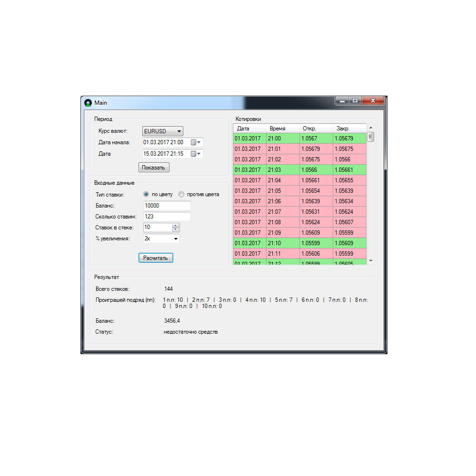Click the quotes table scrollbar thumb
476x476 pixels.
click(x=371, y=137)
